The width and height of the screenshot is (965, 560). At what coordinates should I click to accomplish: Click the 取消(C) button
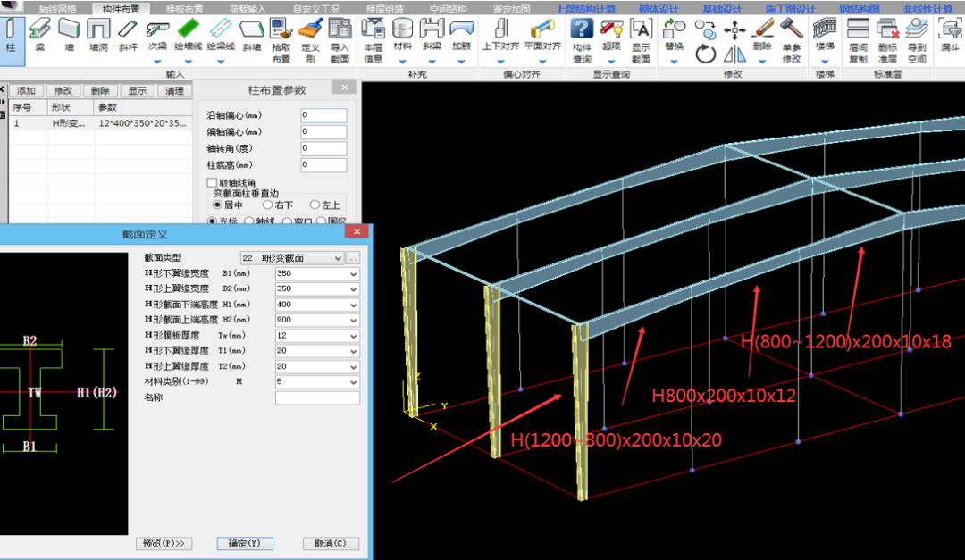coord(331,543)
